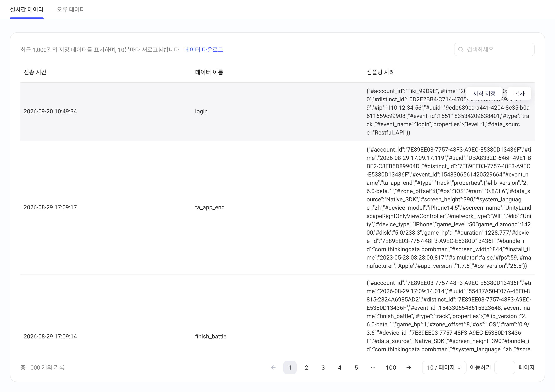The width and height of the screenshot is (555, 392).
Task: Click the 서식 지정 button
Action: pos(484,93)
